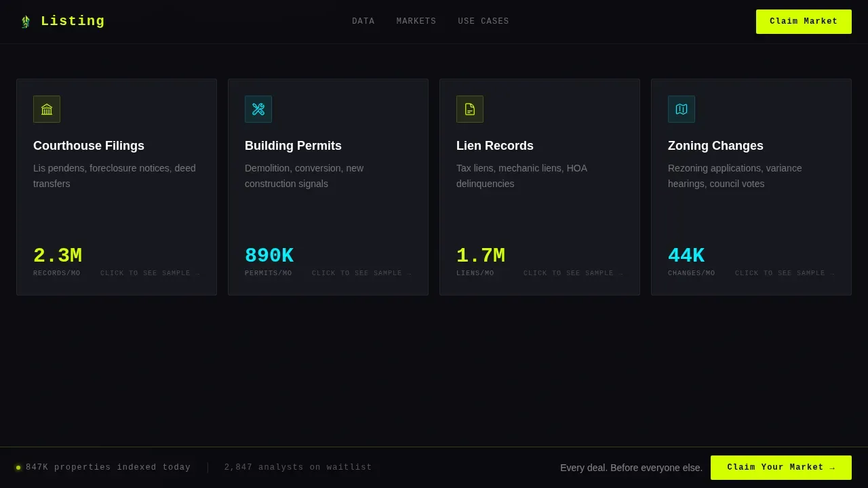See sample for Building Permits
This screenshot has height=488, width=868.
pyautogui.click(x=362, y=274)
